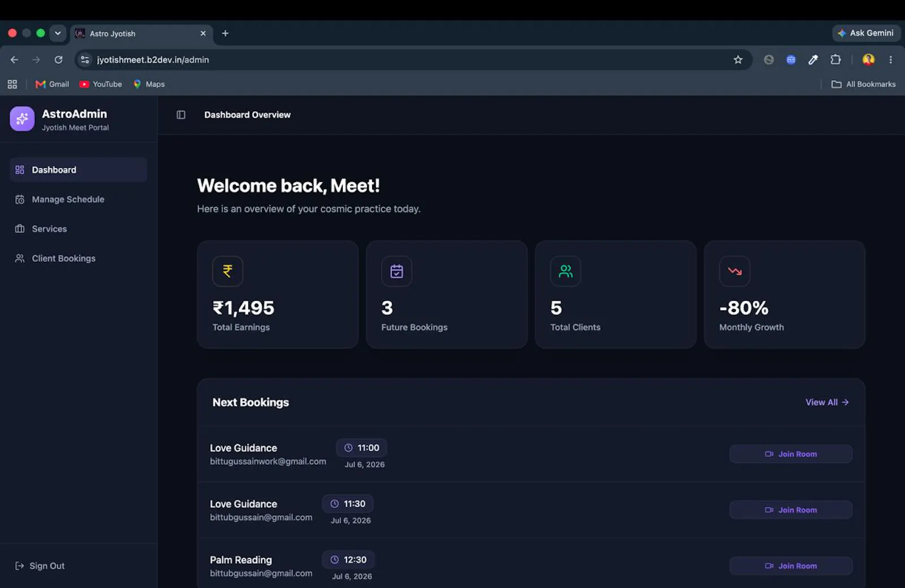The height and width of the screenshot is (588, 905).
Task: Open the Chrome three-dot menu
Action: coord(890,59)
